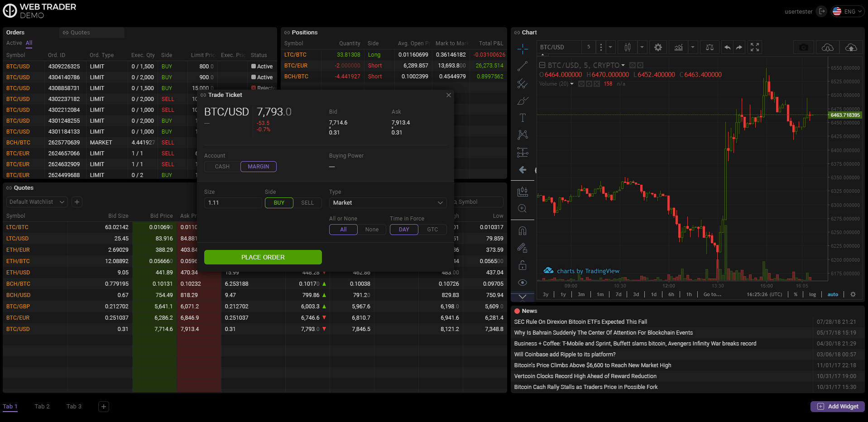This screenshot has height=422, width=868.
Task: Click the Add Widget button
Action: [x=838, y=407]
